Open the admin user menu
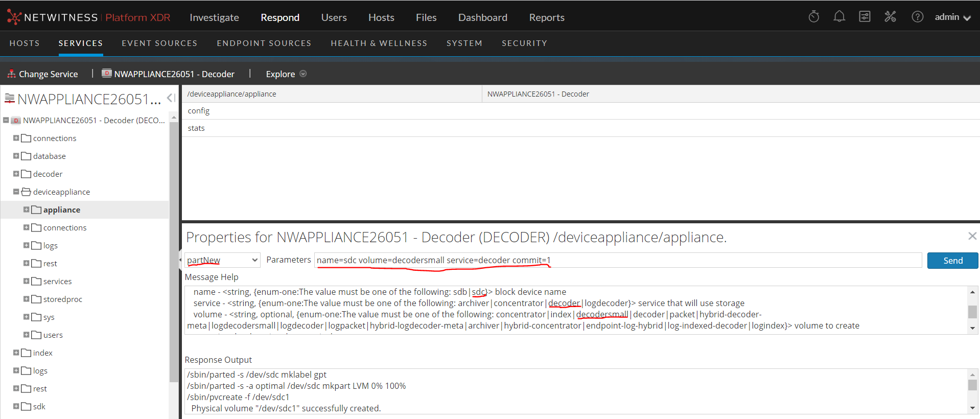 (952, 17)
